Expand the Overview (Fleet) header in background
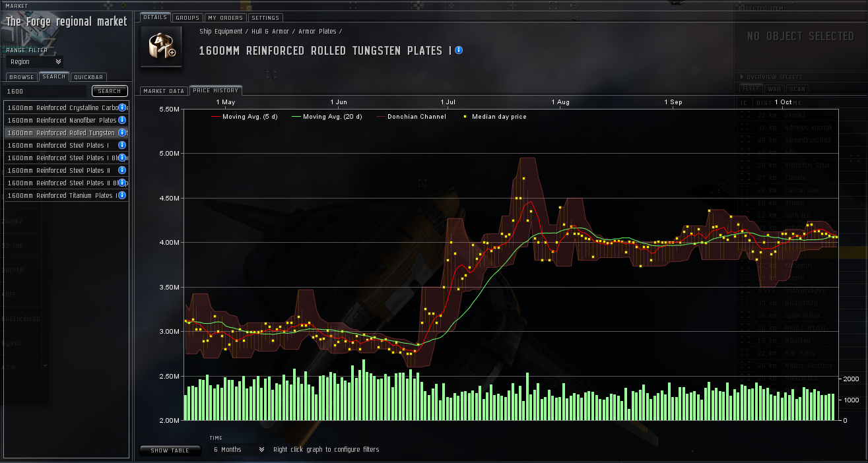868x463 pixels. click(x=770, y=77)
